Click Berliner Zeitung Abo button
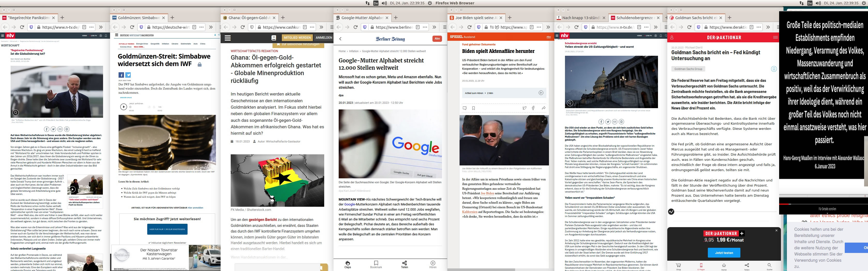 pos(437,39)
